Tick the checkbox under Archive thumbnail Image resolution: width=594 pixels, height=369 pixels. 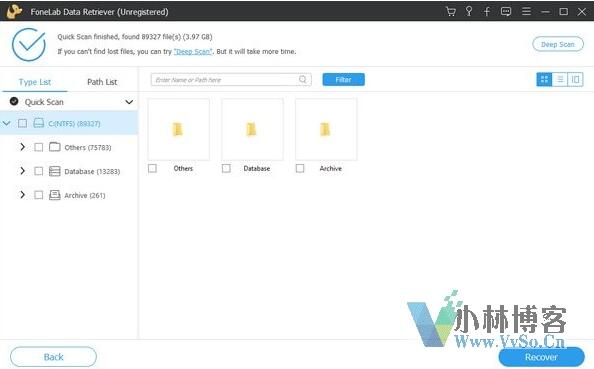pos(300,168)
